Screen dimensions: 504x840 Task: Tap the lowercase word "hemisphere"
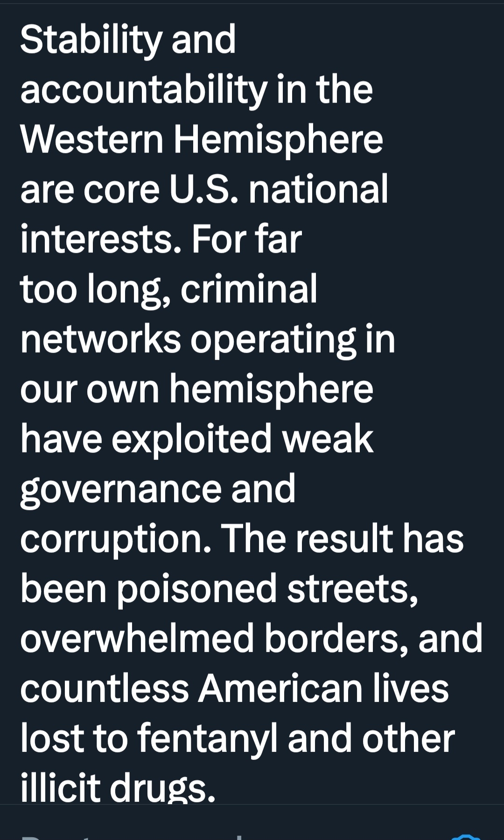271,389
